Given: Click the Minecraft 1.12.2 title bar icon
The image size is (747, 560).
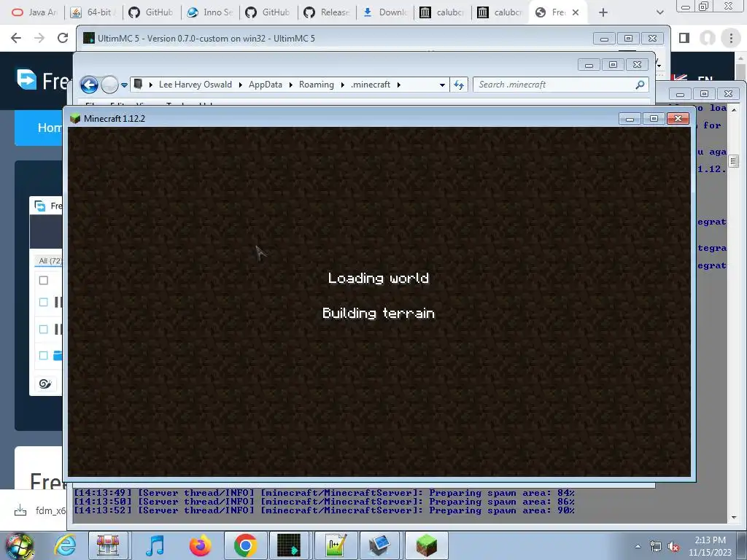Looking at the screenshot, I should click(x=75, y=119).
